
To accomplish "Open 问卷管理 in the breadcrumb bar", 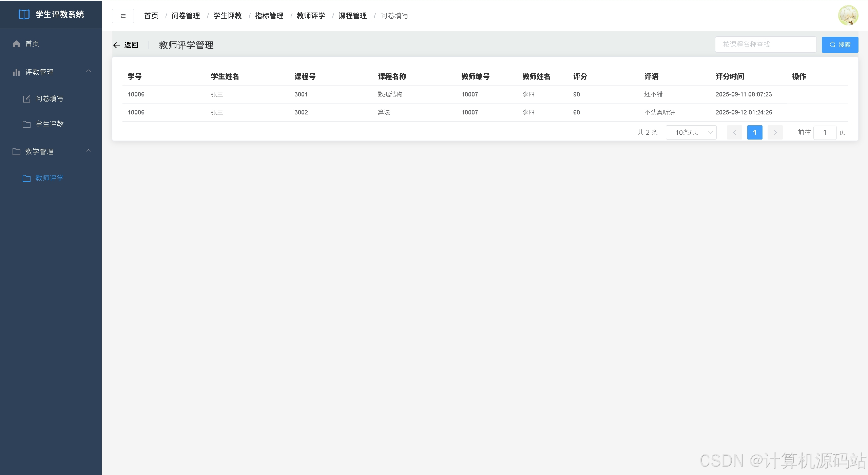I will (186, 16).
